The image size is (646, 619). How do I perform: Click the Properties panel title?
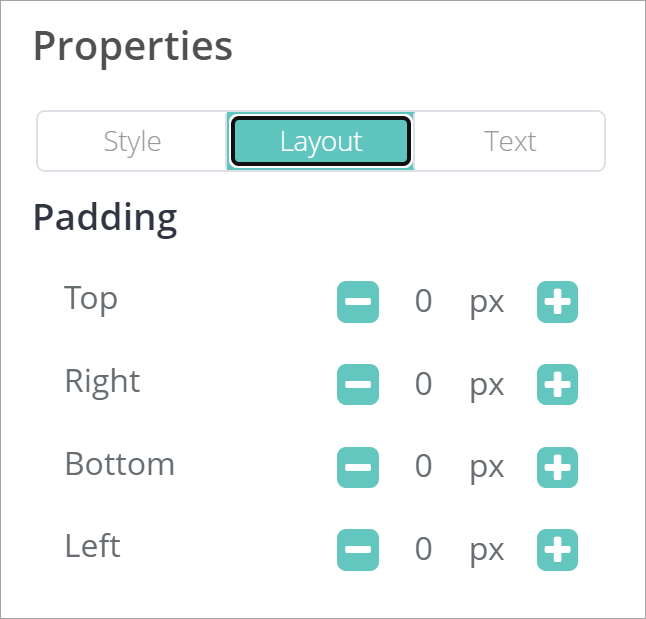132,47
